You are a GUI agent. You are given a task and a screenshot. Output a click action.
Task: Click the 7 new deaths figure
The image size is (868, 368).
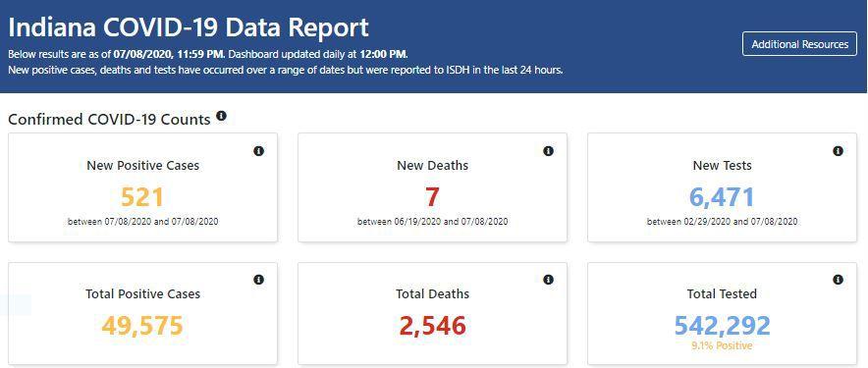[x=433, y=197]
